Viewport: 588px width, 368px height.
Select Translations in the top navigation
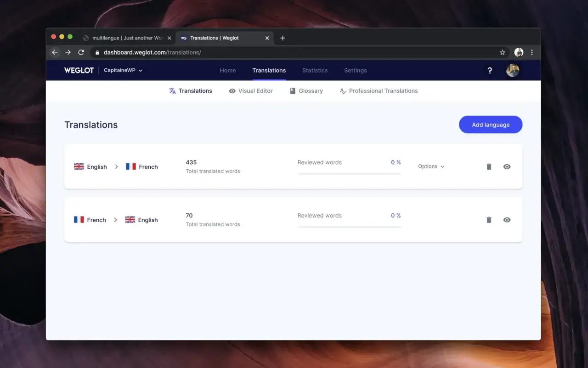click(x=269, y=70)
